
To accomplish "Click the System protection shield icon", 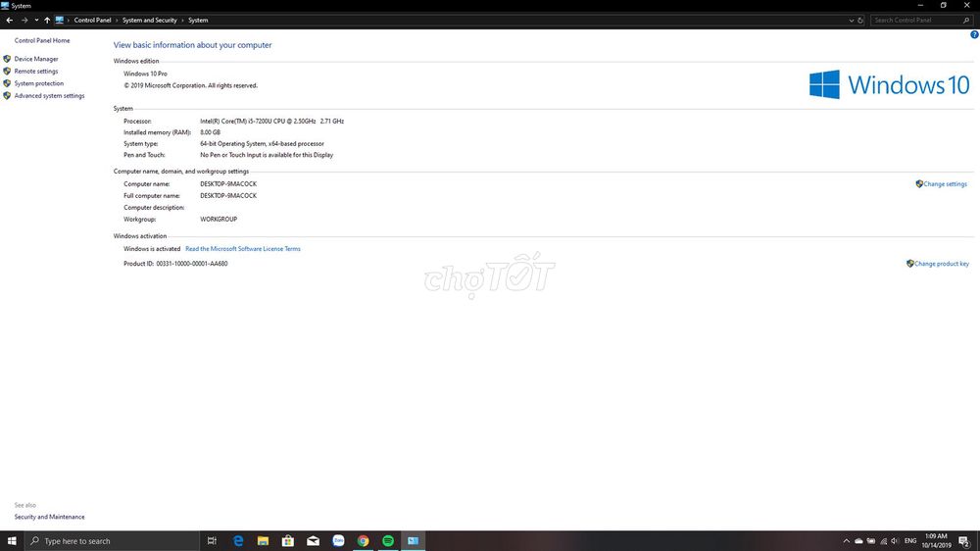I will [7, 83].
